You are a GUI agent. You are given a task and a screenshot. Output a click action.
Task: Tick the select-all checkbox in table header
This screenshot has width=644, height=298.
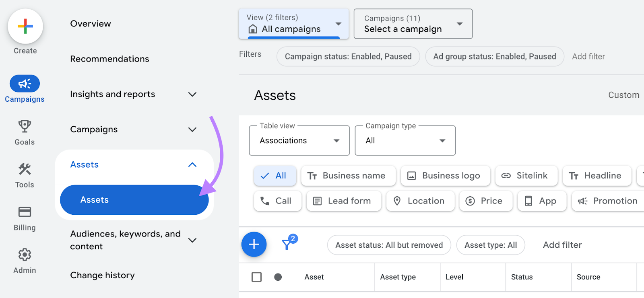256,277
